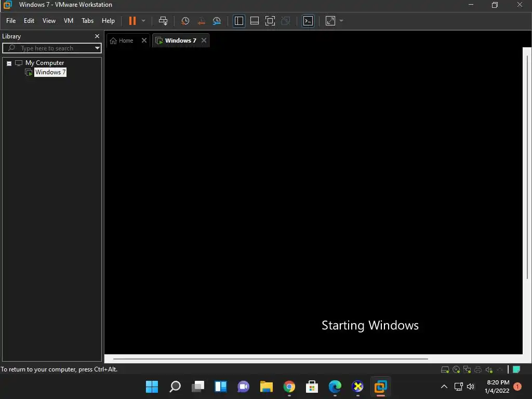Click the Unity mode toolbar icon
This screenshot has width=532, height=399.
[x=286, y=21]
